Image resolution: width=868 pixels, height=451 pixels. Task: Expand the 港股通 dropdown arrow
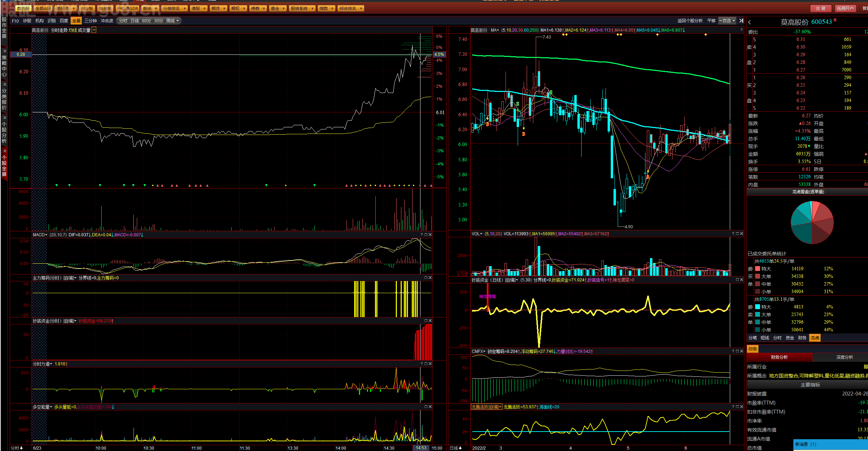(x=73, y=9)
